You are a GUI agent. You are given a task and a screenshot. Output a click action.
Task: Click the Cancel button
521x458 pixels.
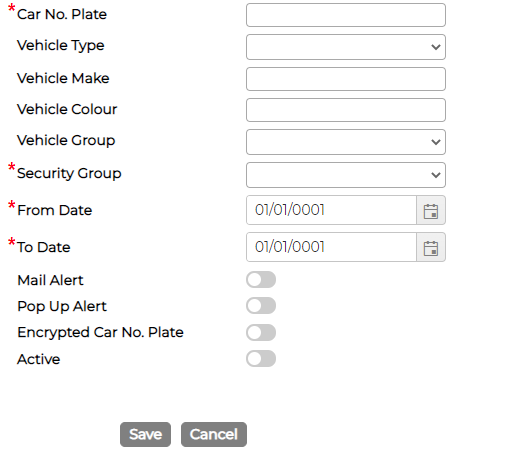(214, 435)
